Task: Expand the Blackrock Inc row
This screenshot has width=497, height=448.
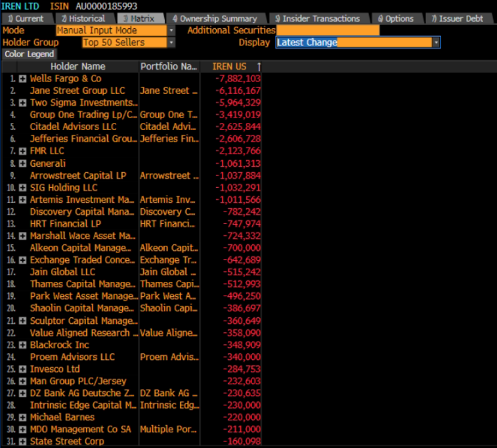Action: [22, 345]
